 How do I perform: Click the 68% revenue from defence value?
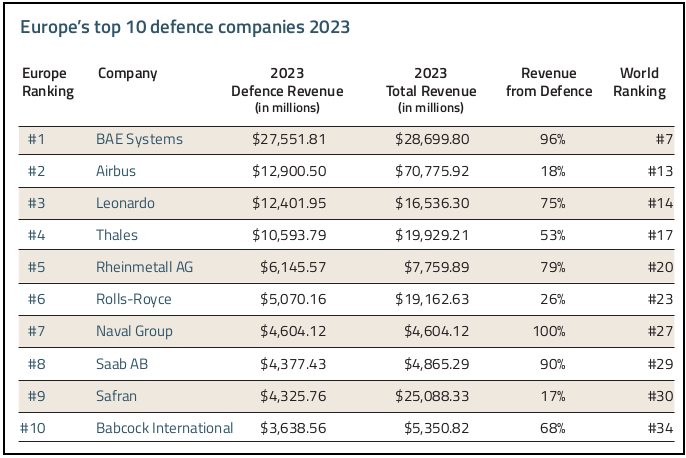click(553, 428)
